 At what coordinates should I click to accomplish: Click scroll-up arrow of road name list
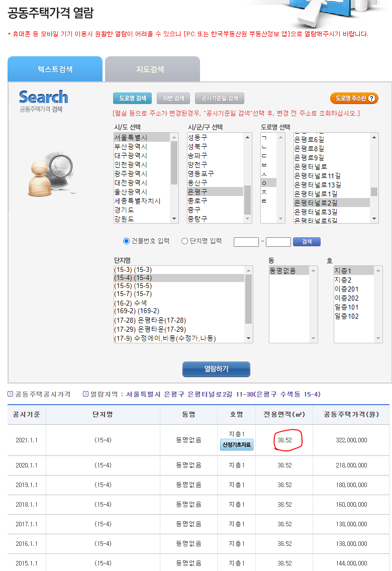(x=374, y=137)
